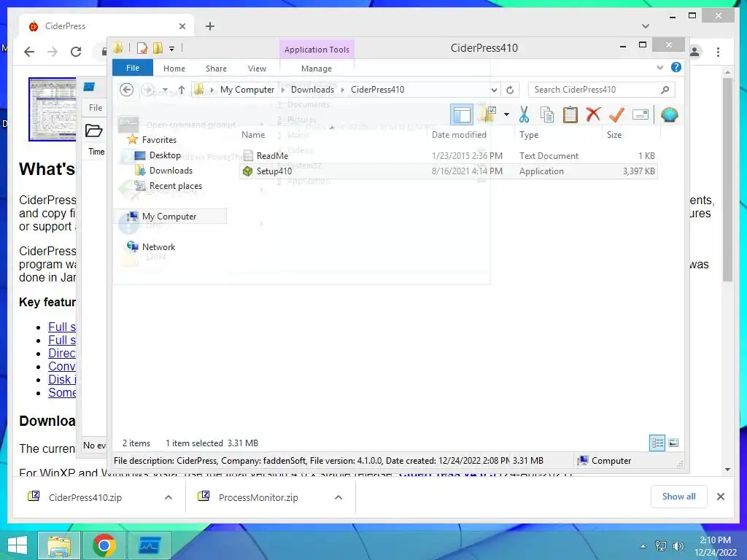Image resolution: width=747 pixels, height=560 pixels.
Task: Open new tab in Chrome
Action: [x=209, y=26]
